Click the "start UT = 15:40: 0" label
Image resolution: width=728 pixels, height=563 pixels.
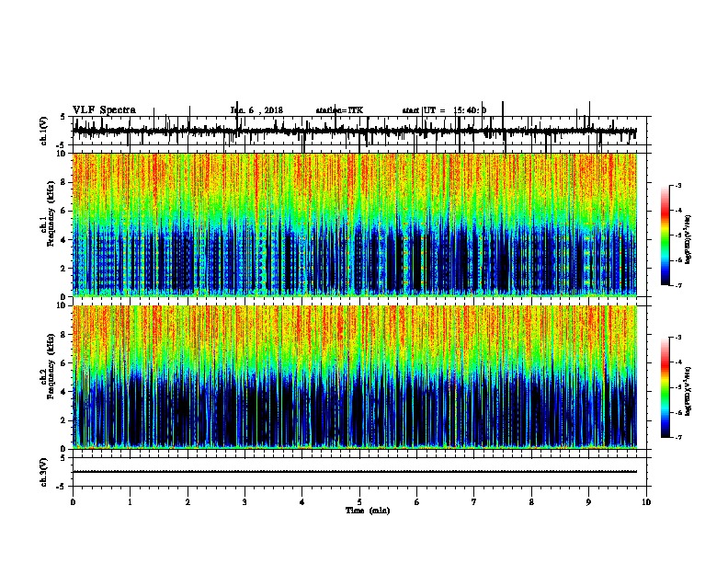coord(444,110)
